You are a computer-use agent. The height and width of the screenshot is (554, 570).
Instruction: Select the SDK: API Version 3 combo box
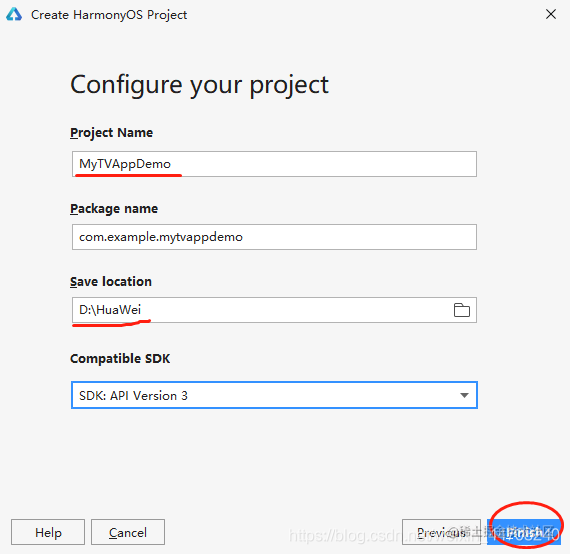tap(274, 395)
